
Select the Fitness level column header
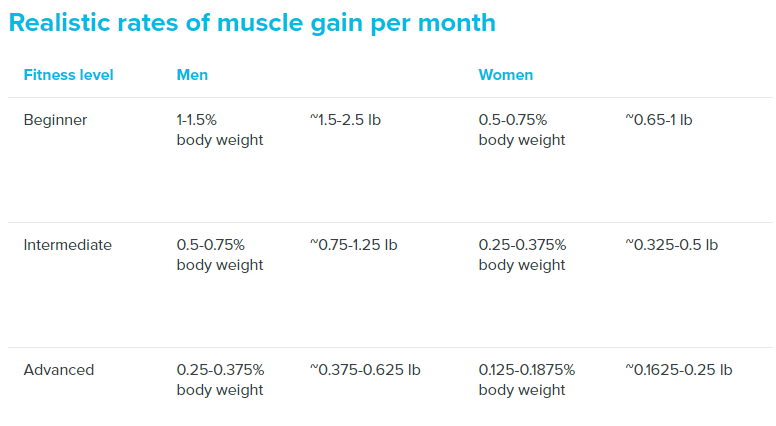tap(68, 75)
